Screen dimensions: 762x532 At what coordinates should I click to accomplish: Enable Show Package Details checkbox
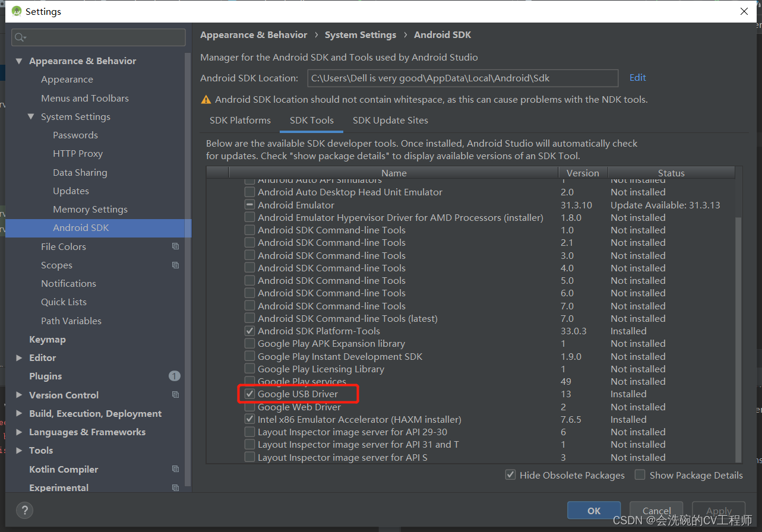point(640,475)
